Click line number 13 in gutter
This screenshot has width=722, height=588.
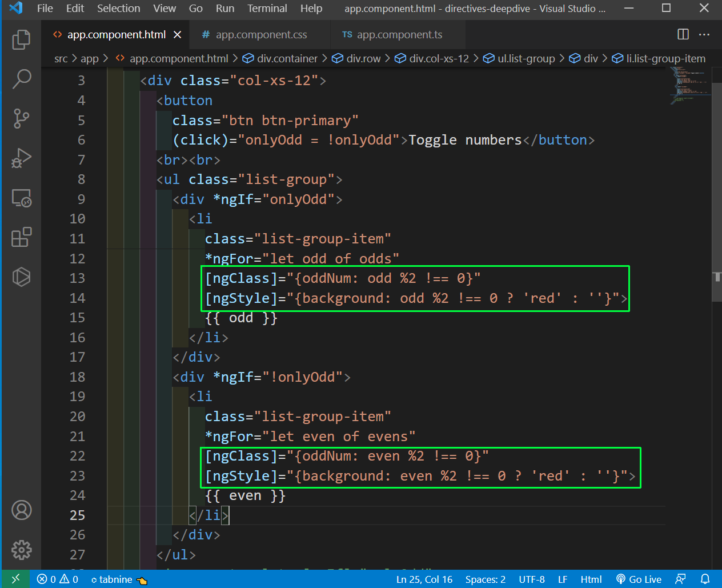point(77,278)
